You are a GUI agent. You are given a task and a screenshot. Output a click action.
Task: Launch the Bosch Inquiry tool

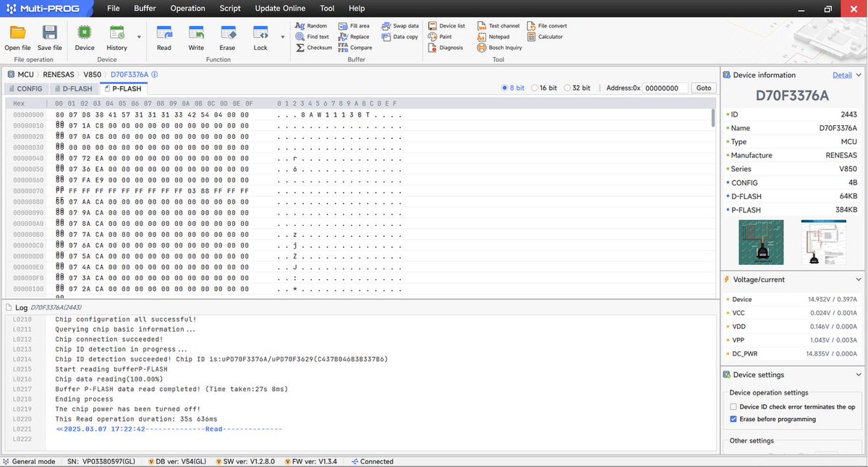[x=500, y=48]
